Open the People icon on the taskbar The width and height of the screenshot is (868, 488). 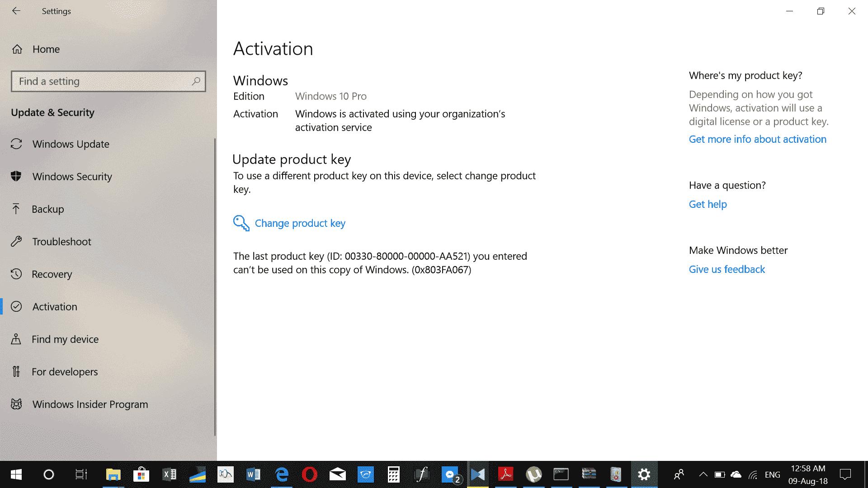679,474
